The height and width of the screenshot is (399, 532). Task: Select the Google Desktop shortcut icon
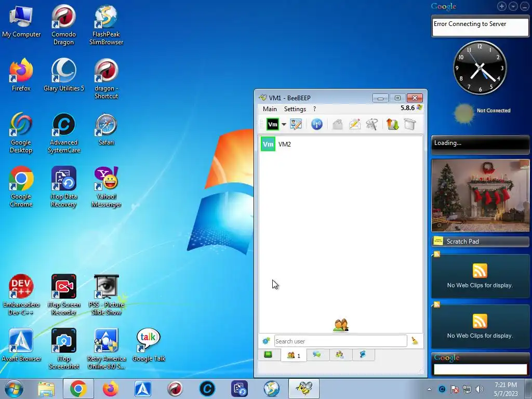21,133
